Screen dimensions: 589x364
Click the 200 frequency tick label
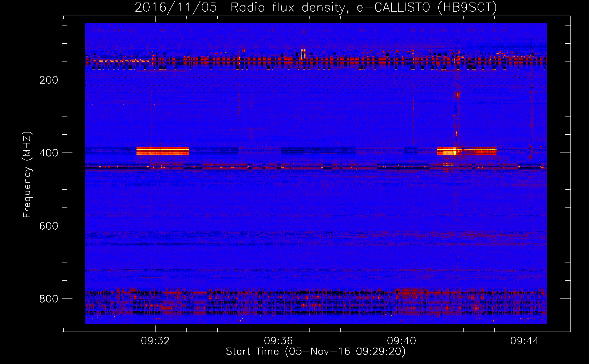[49, 80]
